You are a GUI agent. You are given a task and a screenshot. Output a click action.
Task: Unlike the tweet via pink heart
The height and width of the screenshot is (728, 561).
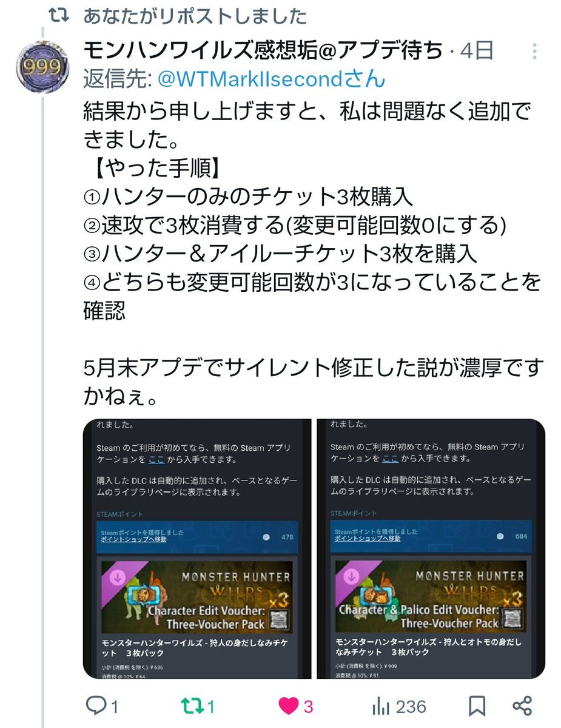coord(289,706)
